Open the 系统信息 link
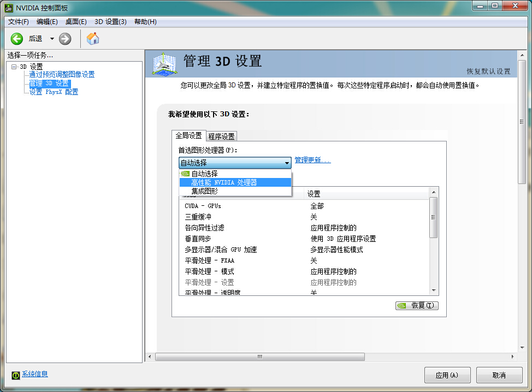Viewport: 532px width, 392px height. point(35,374)
